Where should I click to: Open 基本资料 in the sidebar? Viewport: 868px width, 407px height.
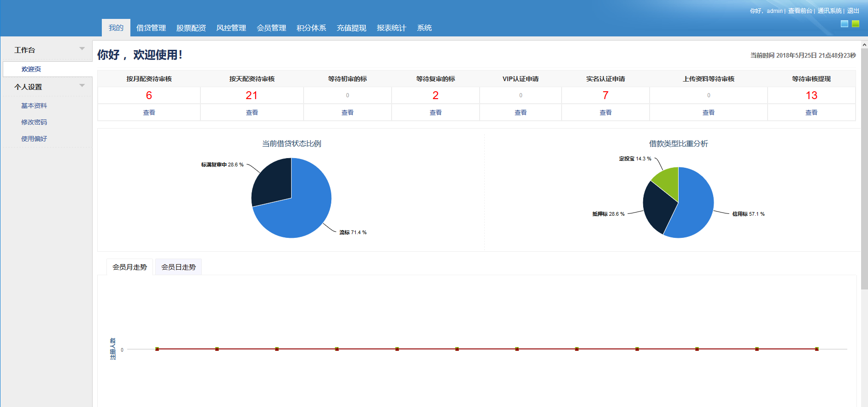tap(34, 106)
